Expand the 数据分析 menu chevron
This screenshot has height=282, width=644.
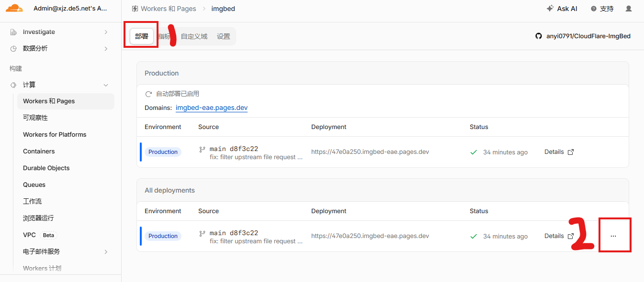tap(106, 49)
